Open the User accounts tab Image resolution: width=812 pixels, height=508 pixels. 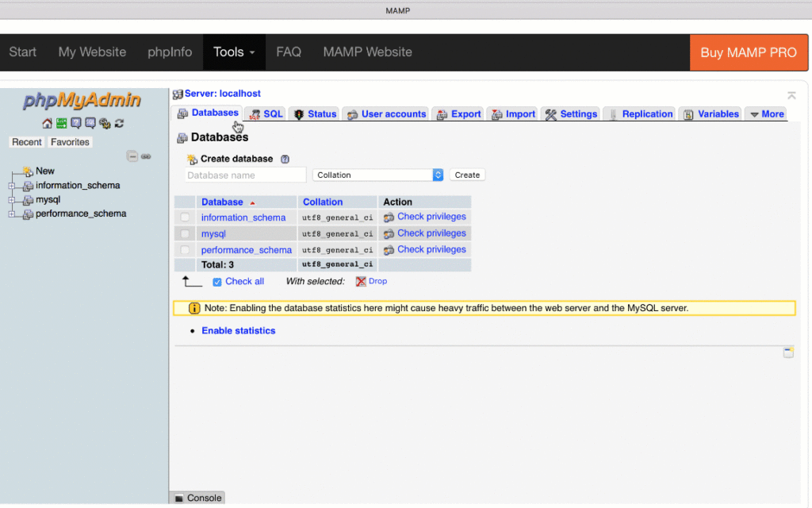tap(386, 114)
